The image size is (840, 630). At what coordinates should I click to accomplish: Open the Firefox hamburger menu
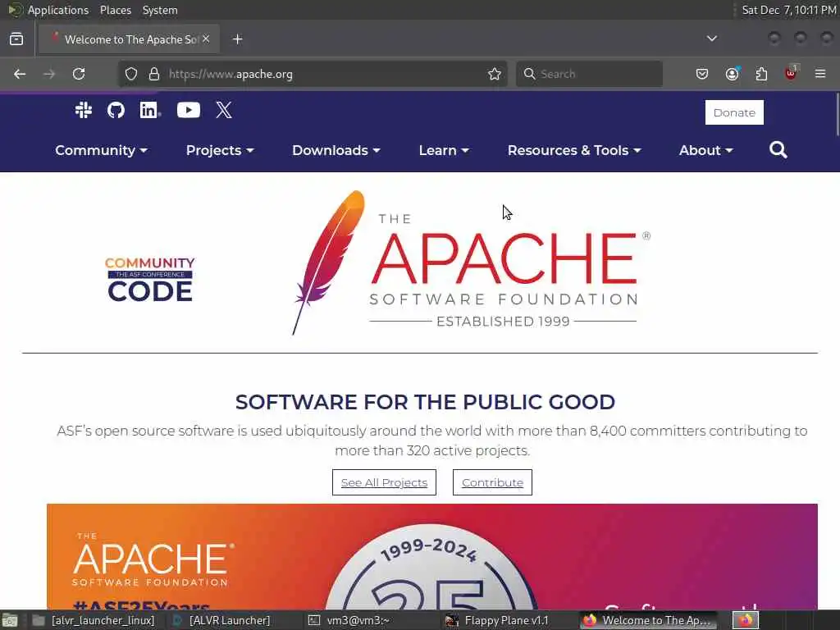pos(820,74)
